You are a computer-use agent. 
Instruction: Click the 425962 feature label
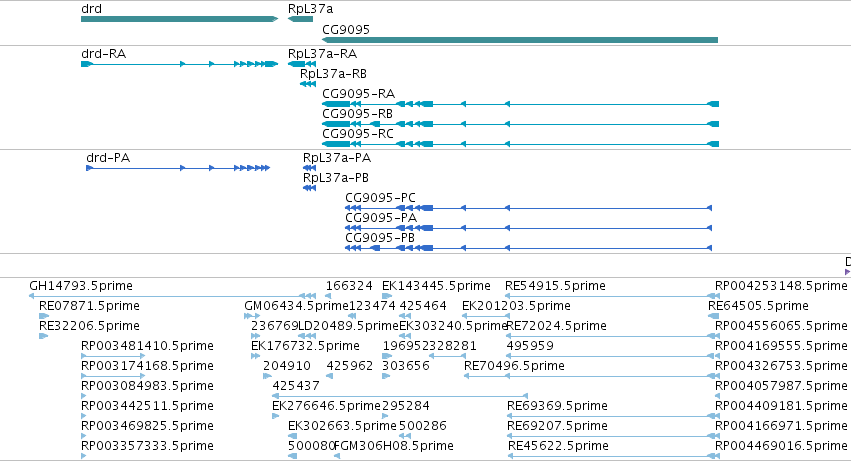(350, 367)
